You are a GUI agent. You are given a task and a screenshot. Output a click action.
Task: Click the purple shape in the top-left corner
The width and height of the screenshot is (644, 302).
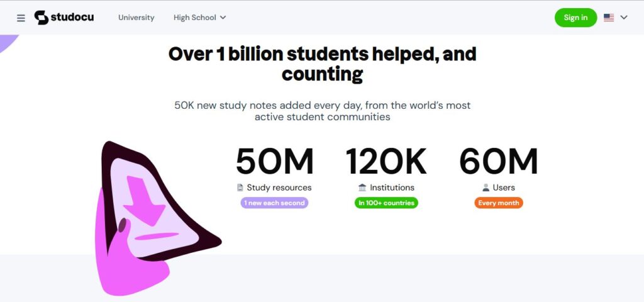point(8,42)
